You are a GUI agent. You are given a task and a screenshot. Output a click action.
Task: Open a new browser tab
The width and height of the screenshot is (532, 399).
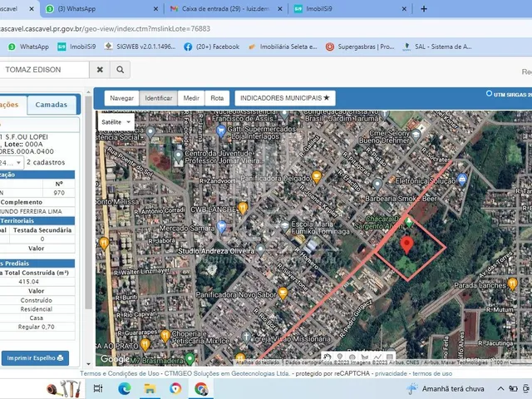click(424, 9)
